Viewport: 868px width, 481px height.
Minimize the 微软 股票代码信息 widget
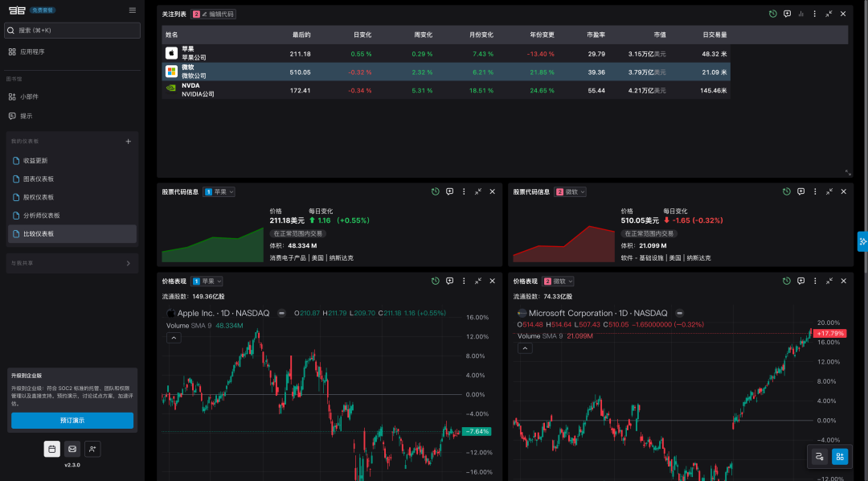coord(829,191)
